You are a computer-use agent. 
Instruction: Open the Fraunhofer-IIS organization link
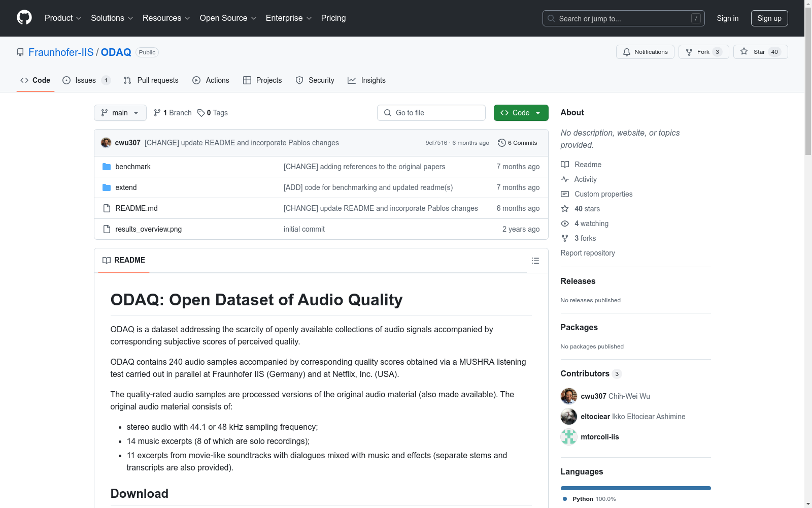pos(61,52)
